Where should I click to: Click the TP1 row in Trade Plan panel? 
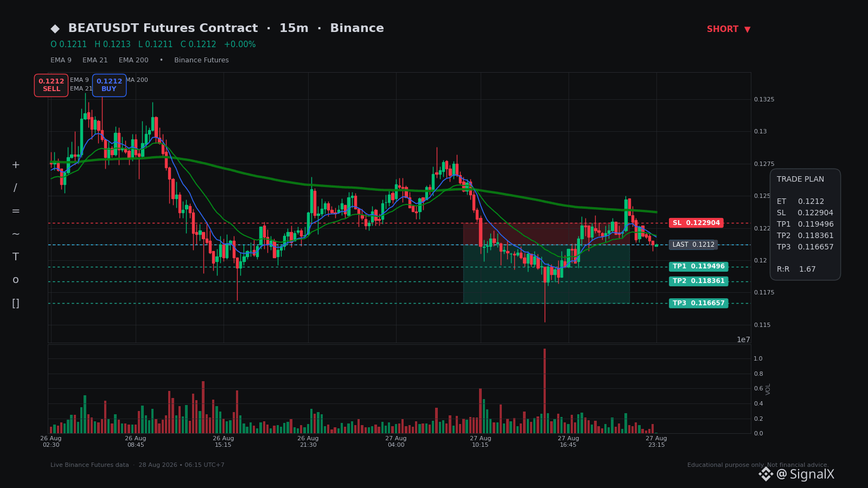point(805,224)
